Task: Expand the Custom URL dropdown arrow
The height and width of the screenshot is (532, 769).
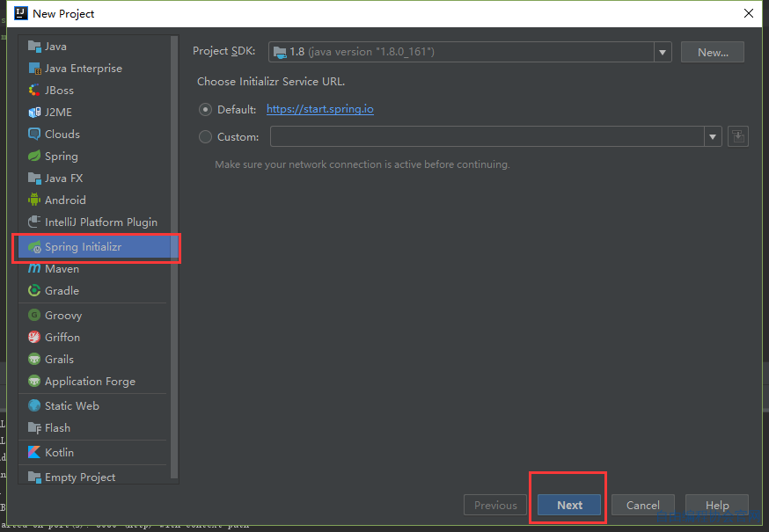Action: coord(713,137)
